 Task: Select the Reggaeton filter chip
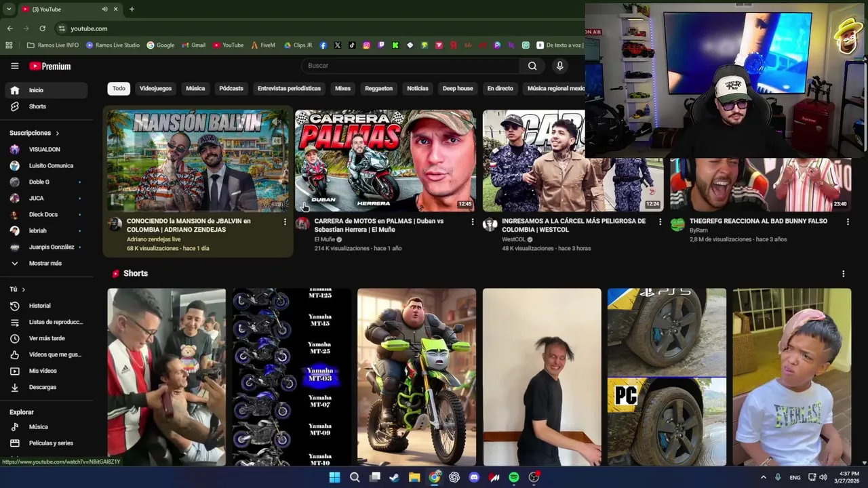coord(378,89)
